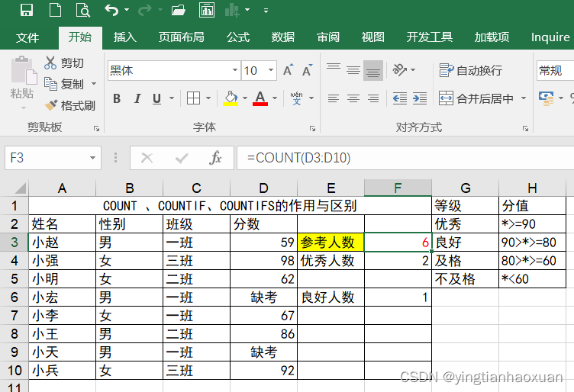Select row 6 header
Viewport: 574px width, 392px height.
click(15, 297)
